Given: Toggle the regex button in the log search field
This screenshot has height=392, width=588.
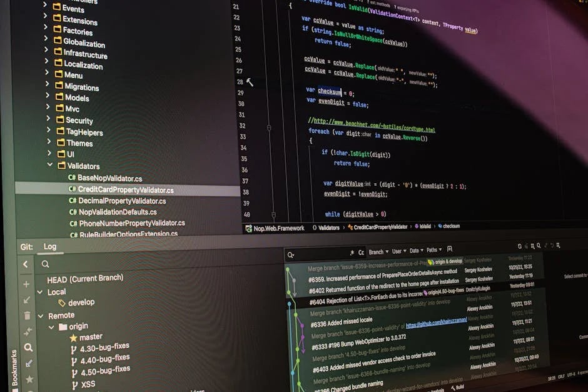Looking at the screenshot, I should click(x=352, y=253).
